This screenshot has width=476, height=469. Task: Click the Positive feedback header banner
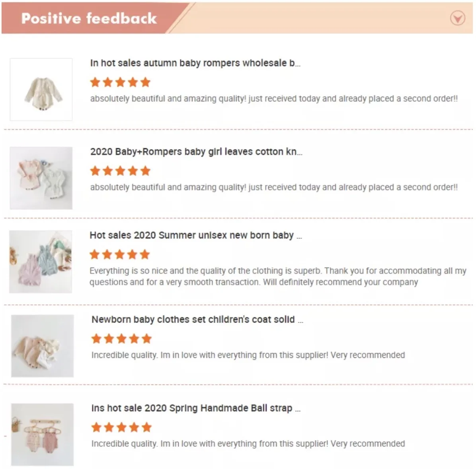tap(237, 18)
